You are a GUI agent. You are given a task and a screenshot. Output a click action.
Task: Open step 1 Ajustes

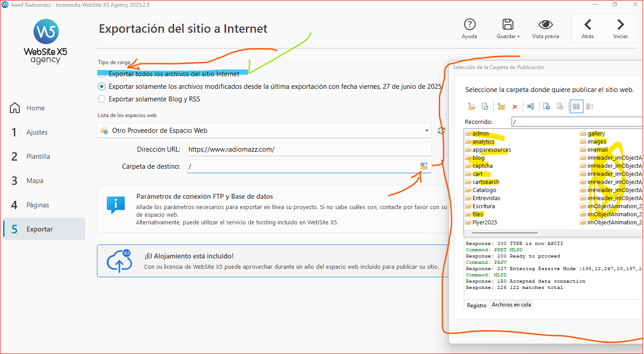click(x=44, y=132)
